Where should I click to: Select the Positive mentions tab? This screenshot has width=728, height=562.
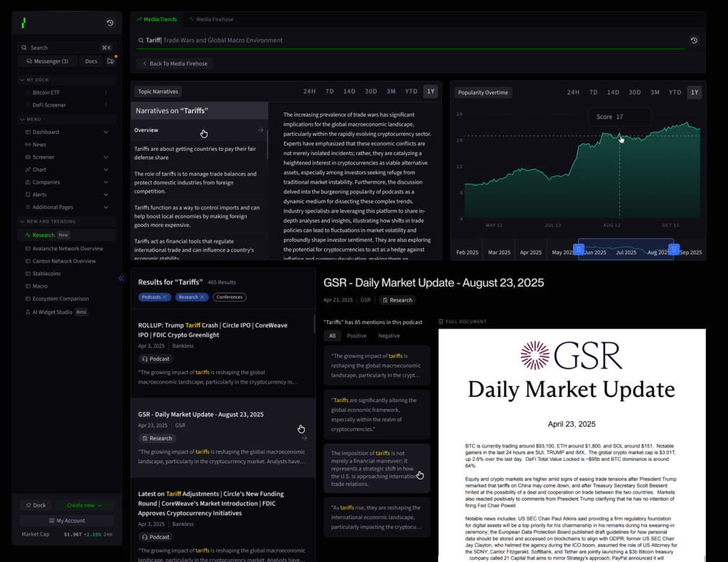(x=357, y=336)
